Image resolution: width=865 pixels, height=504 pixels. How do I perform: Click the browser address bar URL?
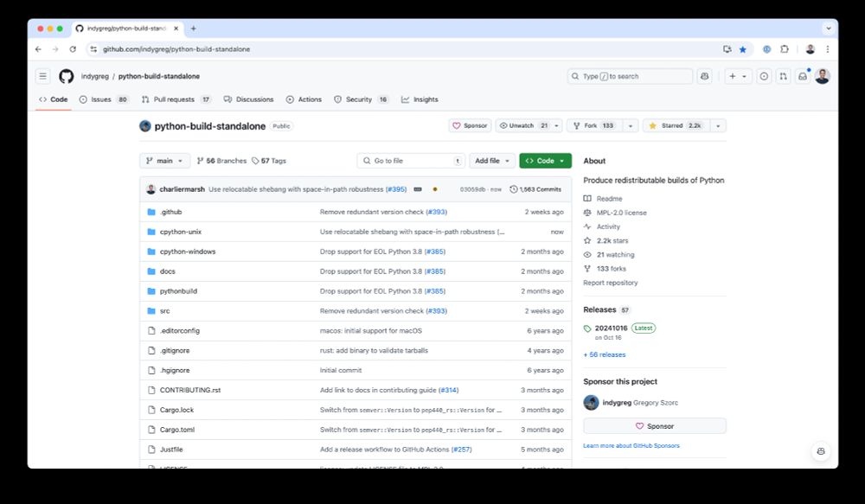coord(176,49)
